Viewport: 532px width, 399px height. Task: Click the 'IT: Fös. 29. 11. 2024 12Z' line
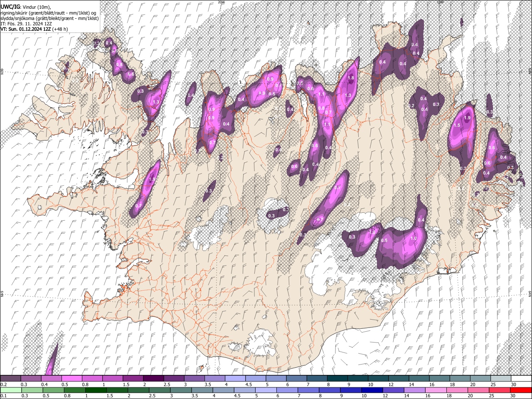click(26, 24)
